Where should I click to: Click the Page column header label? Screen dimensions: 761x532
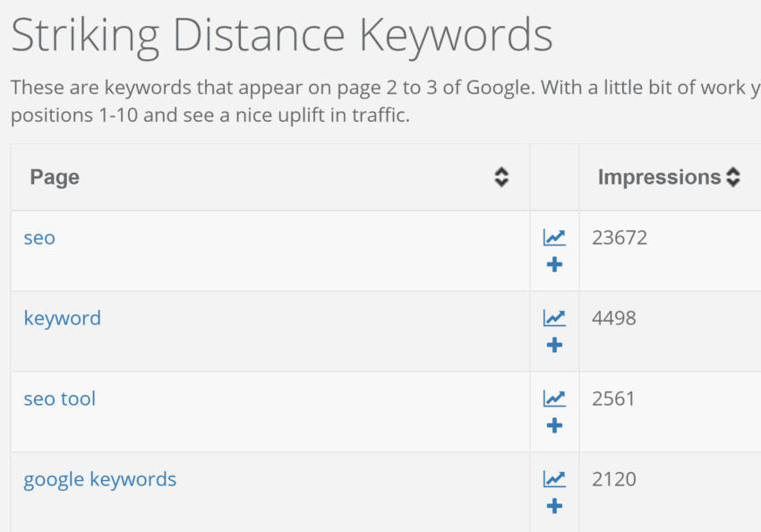click(55, 177)
